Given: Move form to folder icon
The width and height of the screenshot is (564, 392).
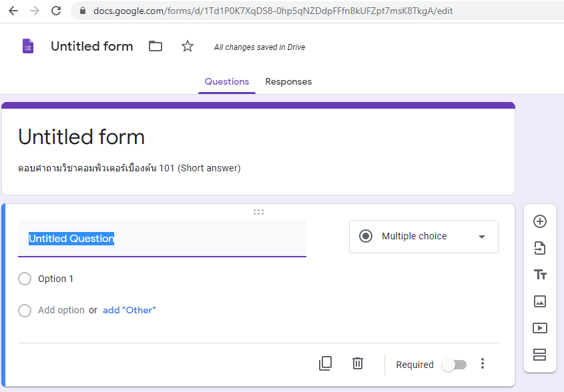Looking at the screenshot, I should coord(156,46).
